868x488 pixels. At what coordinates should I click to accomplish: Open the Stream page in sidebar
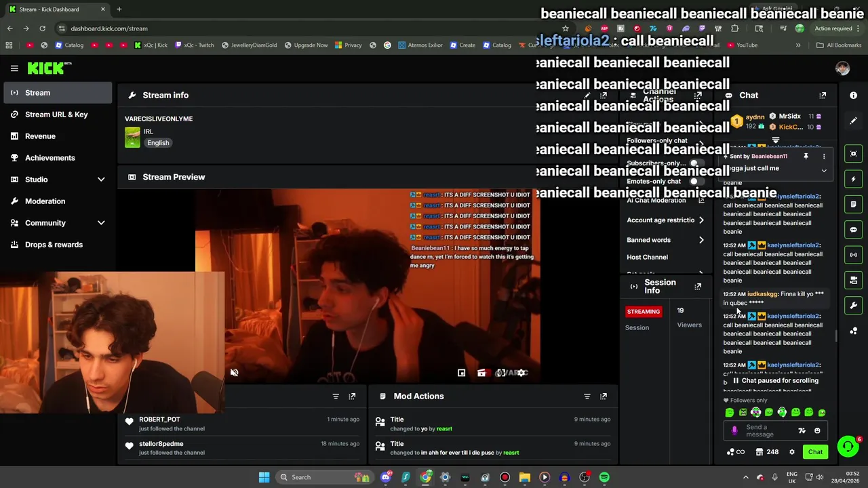58,93
